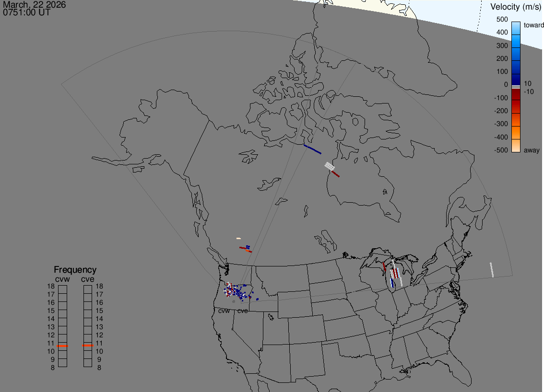
Task: Click the '200' velocity scale value
Action: 502,58
